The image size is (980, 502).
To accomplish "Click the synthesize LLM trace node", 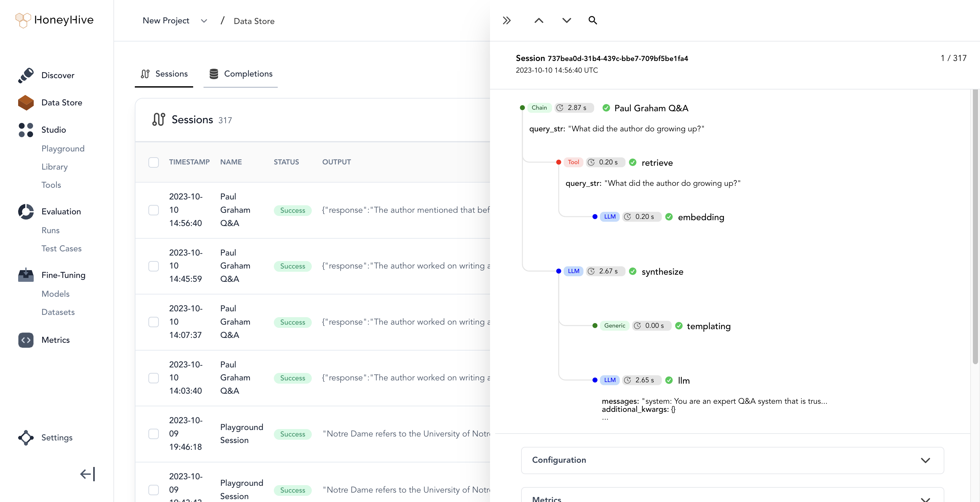I will click(x=662, y=271).
